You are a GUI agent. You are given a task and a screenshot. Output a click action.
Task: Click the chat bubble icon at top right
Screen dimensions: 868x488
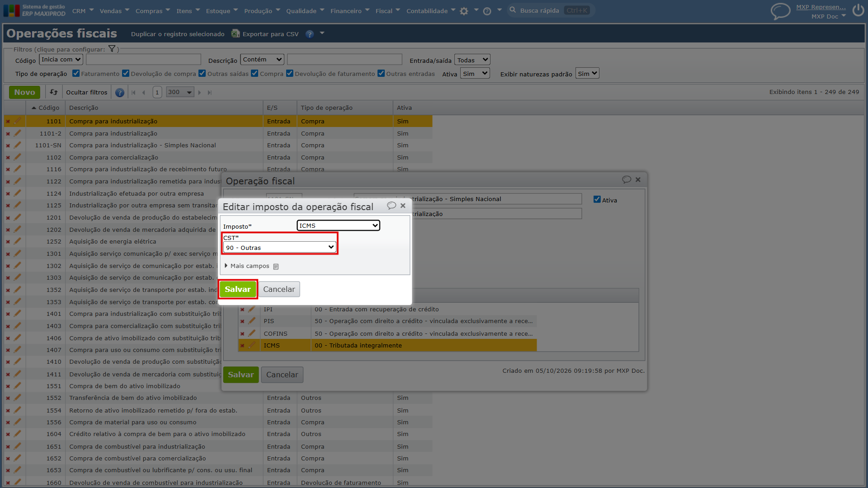pos(780,11)
